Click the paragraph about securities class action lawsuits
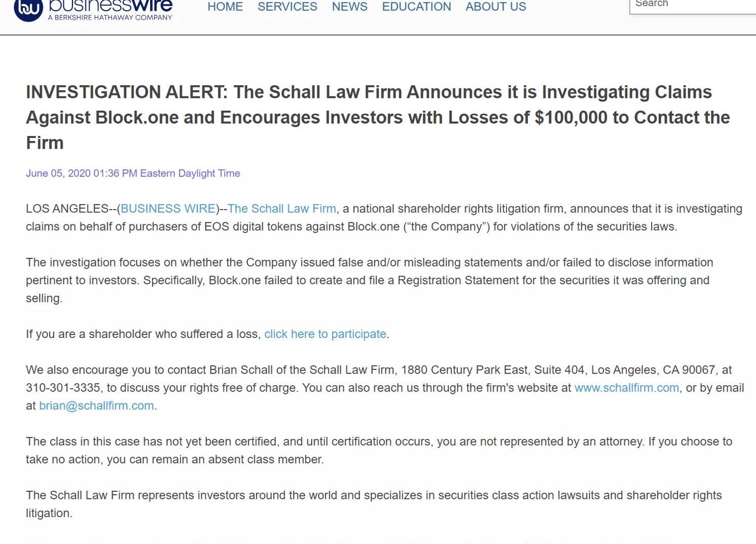This screenshot has width=756, height=544. [374, 504]
